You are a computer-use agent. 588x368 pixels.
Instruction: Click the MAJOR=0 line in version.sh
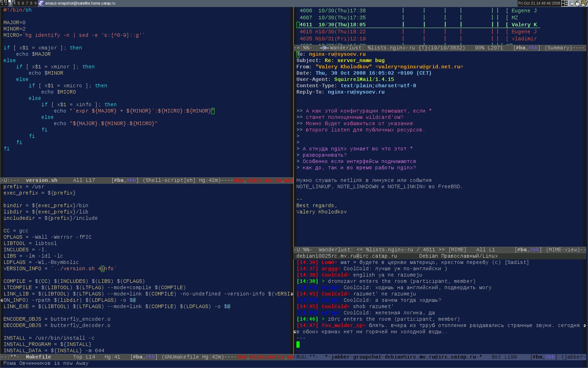[14, 23]
